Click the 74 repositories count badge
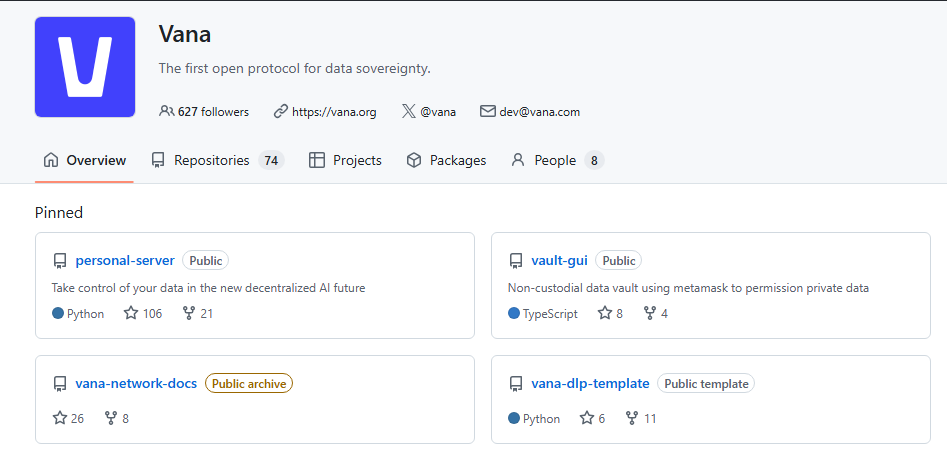The width and height of the screenshot is (947, 458). (x=271, y=160)
